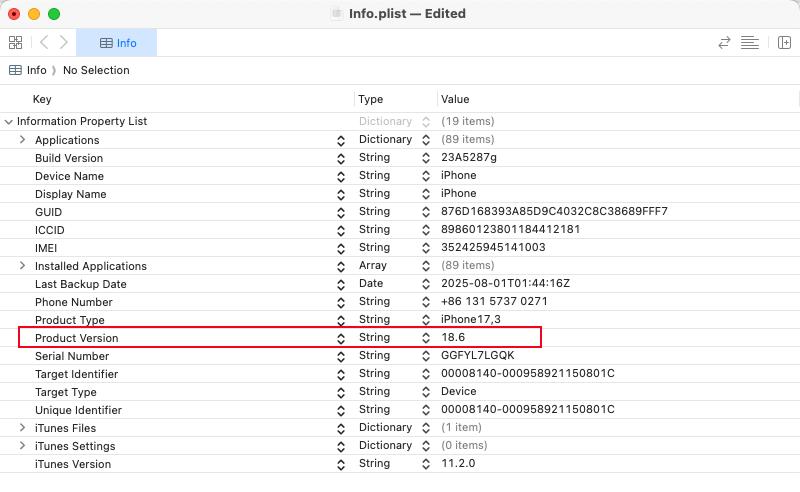Go forward with the right chevron
800x492 pixels.
(63, 42)
